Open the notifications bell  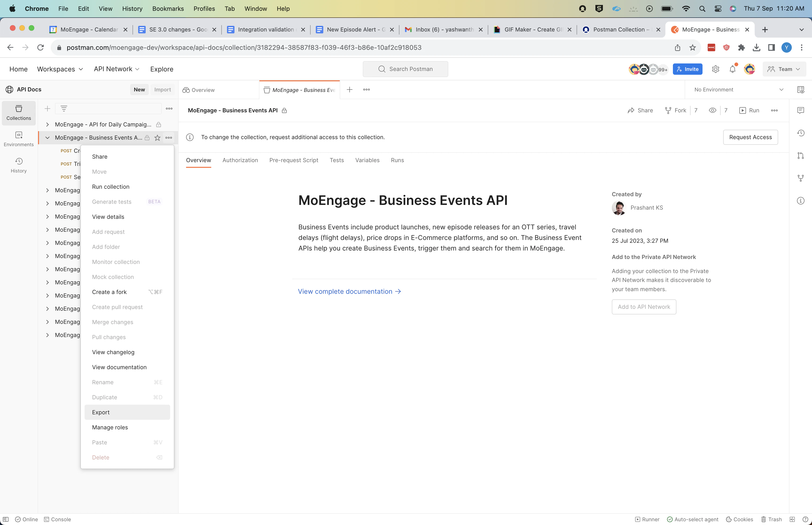click(x=732, y=69)
